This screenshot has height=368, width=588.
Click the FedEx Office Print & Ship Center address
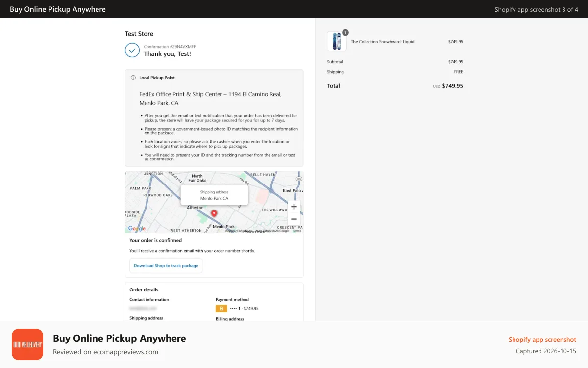click(x=211, y=99)
